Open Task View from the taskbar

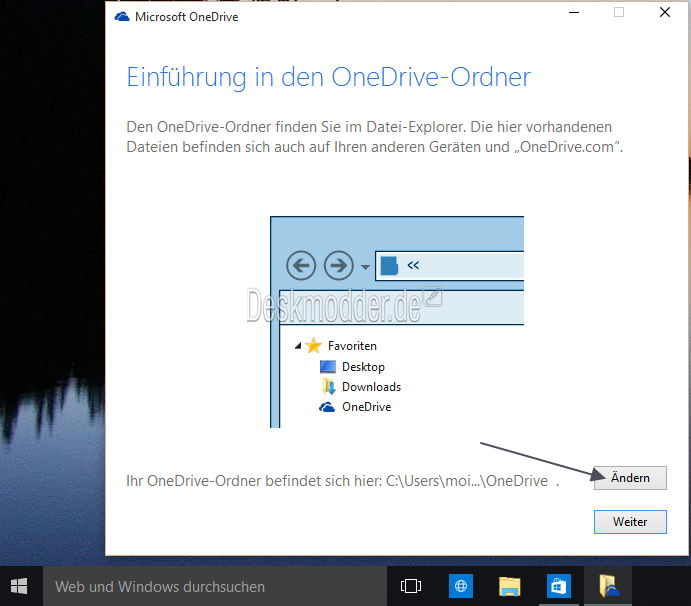411,586
